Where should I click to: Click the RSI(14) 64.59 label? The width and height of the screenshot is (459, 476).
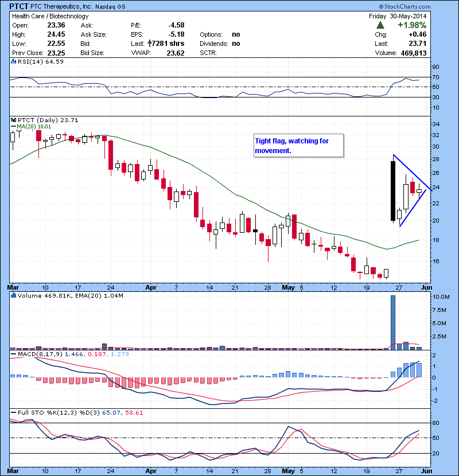tap(41, 61)
